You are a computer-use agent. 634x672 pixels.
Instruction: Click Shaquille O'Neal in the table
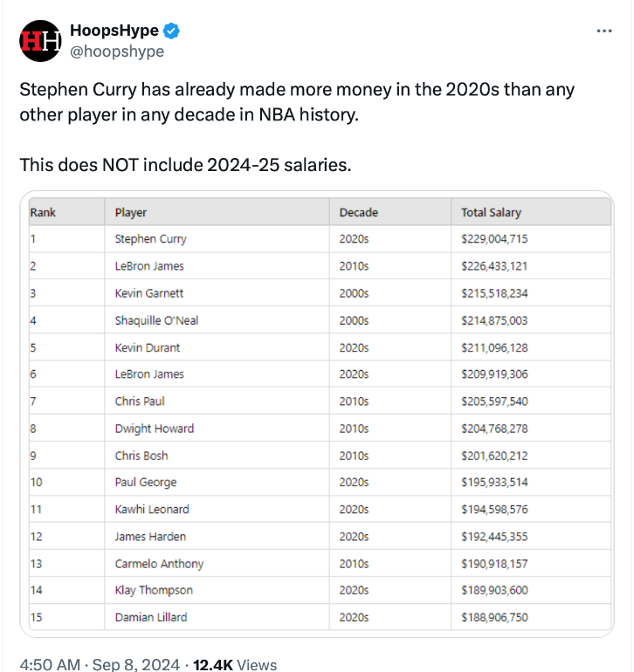click(156, 320)
